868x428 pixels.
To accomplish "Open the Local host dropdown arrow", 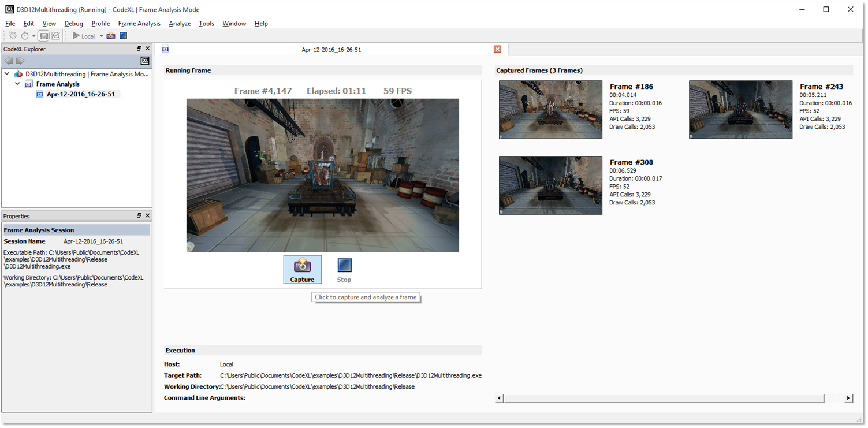I will point(101,36).
